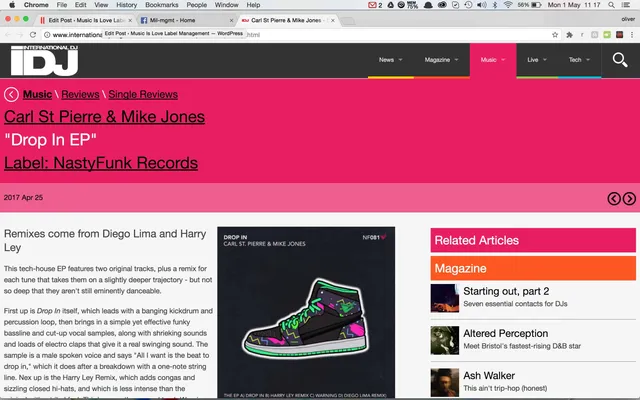This screenshot has width=640, height=400.
Task: Click the dark red extension icon
Action: [620, 35]
